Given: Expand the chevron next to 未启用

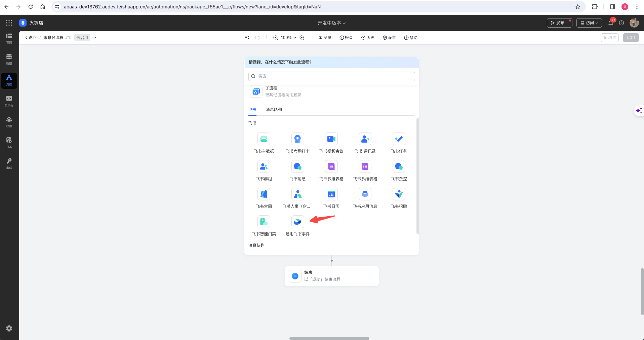Looking at the screenshot, I should coord(95,38).
